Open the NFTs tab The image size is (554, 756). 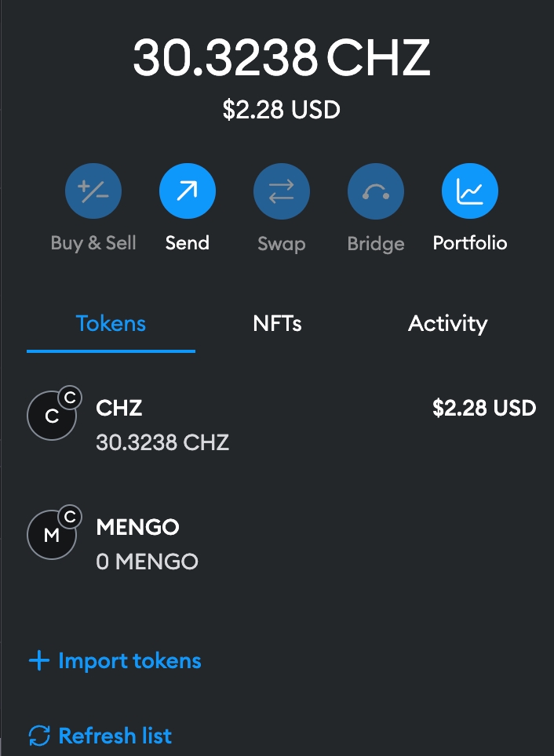coord(277,324)
